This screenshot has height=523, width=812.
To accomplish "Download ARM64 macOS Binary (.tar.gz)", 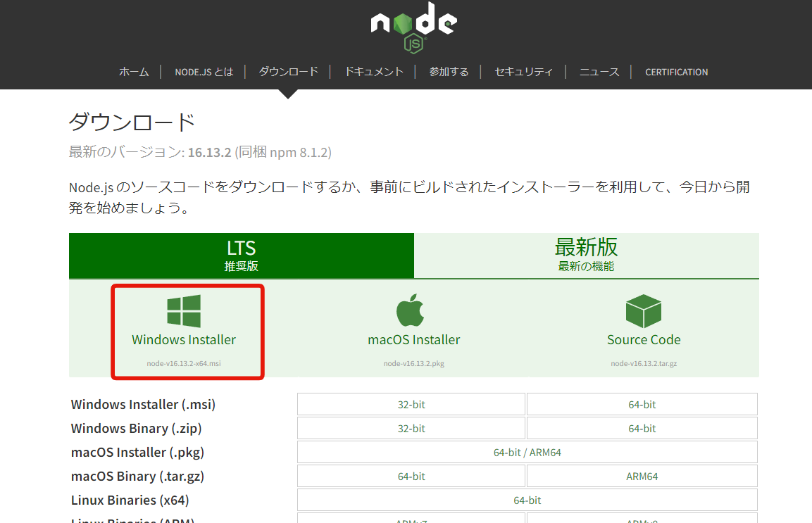I will 642,476.
